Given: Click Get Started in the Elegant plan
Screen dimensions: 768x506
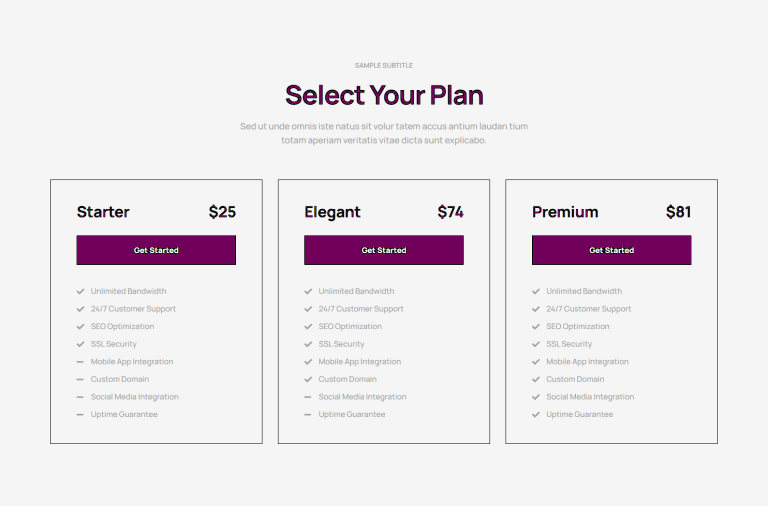Looking at the screenshot, I should [x=384, y=250].
